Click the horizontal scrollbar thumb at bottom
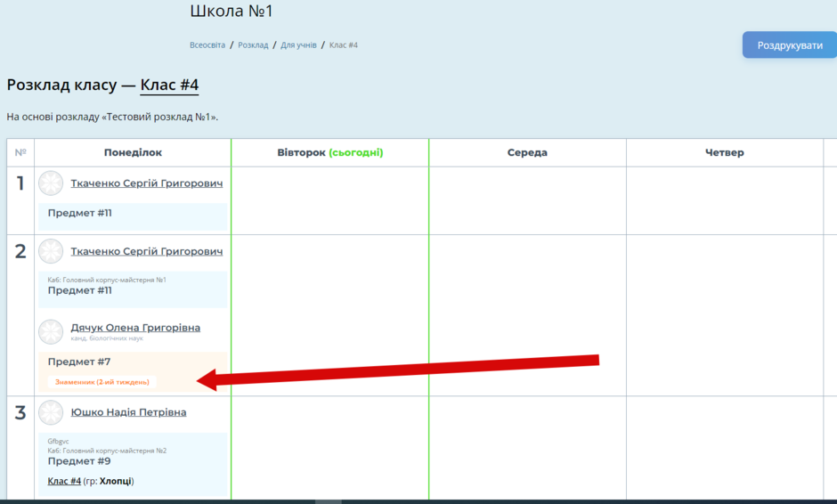 329,502
